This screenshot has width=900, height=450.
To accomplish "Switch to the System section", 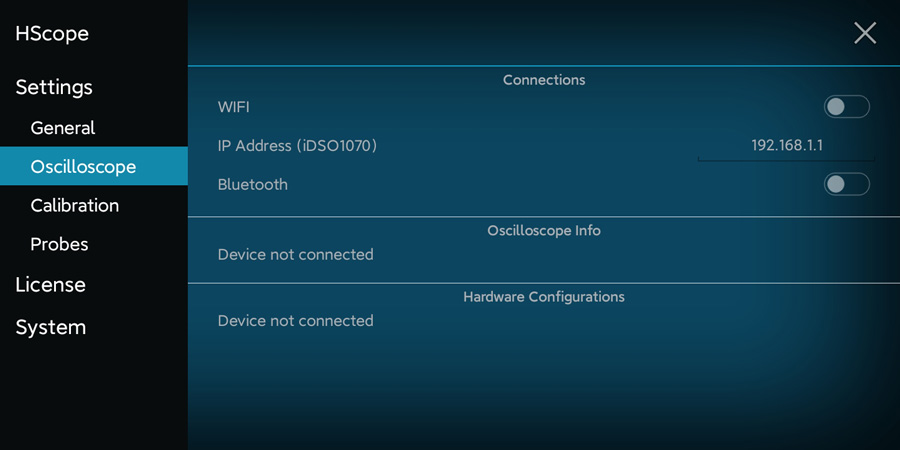I will pos(51,327).
